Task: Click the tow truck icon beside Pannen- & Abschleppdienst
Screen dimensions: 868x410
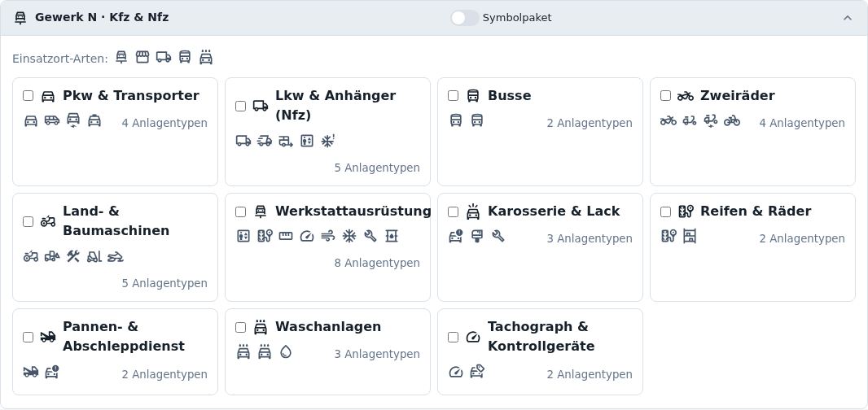Action: (48, 337)
